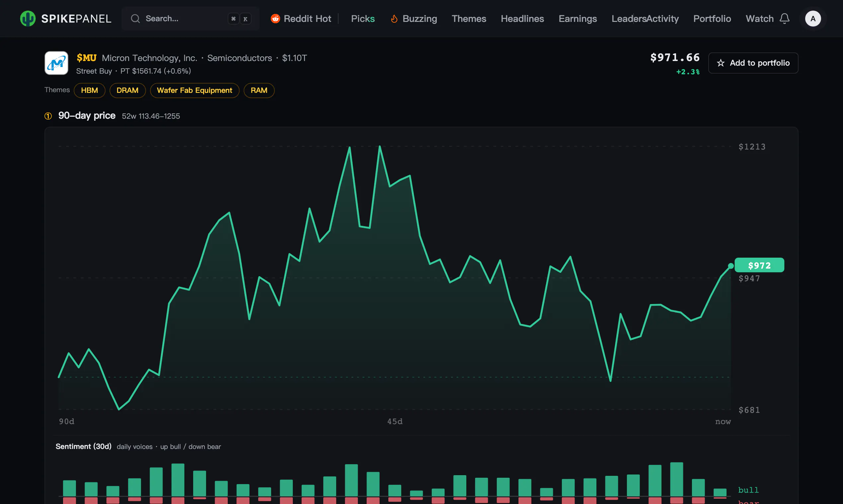843x504 pixels.
Task: Click the Semiconductors sector label
Action: point(240,58)
